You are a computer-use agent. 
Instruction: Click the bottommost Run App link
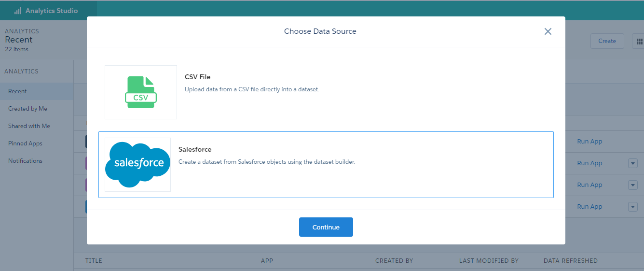(589, 207)
